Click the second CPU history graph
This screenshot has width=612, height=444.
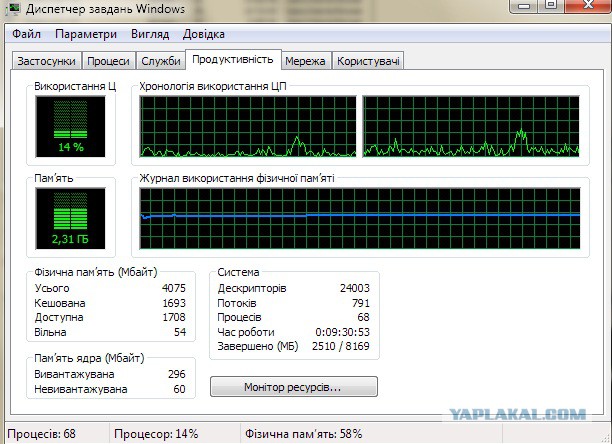[x=471, y=126]
